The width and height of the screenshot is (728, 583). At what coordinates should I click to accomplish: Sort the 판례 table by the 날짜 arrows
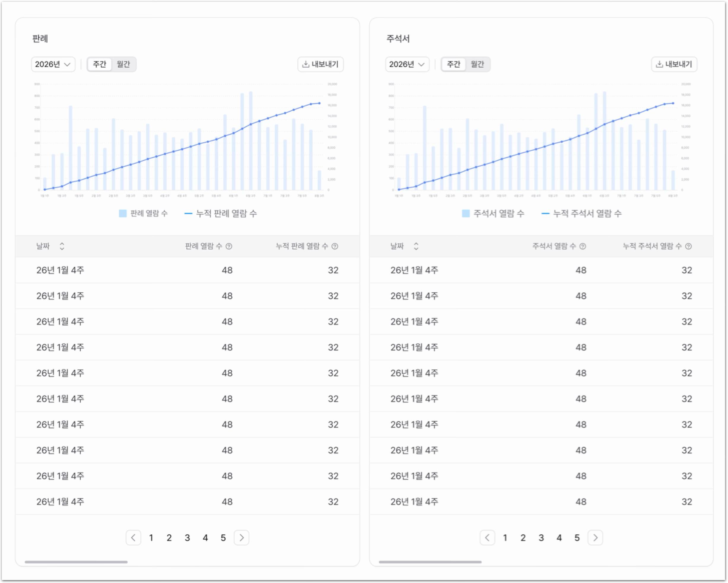click(x=62, y=246)
